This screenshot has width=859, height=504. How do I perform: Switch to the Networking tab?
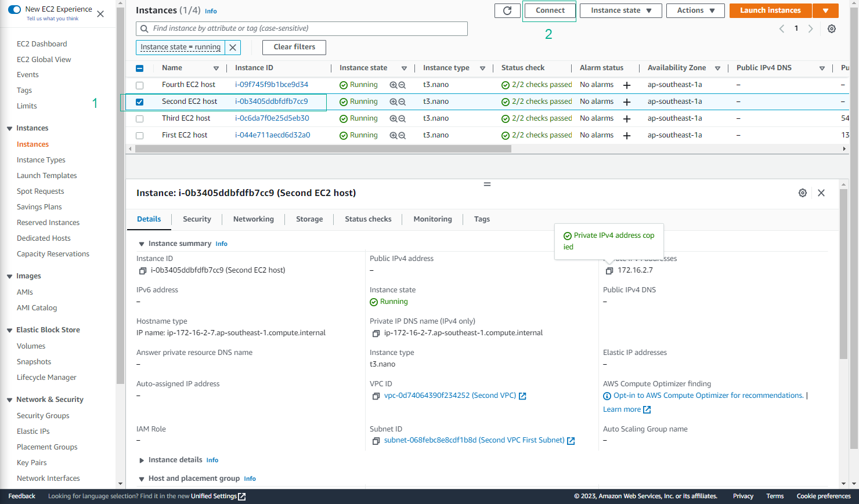pos(254,219)
